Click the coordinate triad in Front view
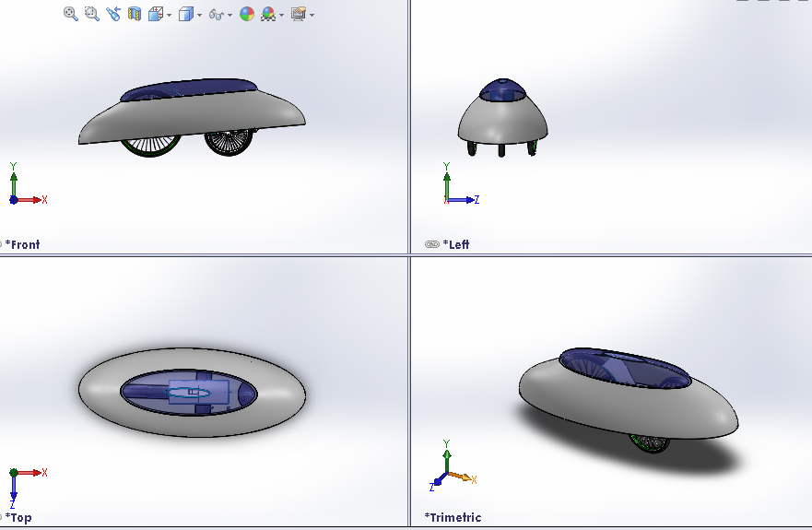The image size is (812, 530). click(27, 183)
